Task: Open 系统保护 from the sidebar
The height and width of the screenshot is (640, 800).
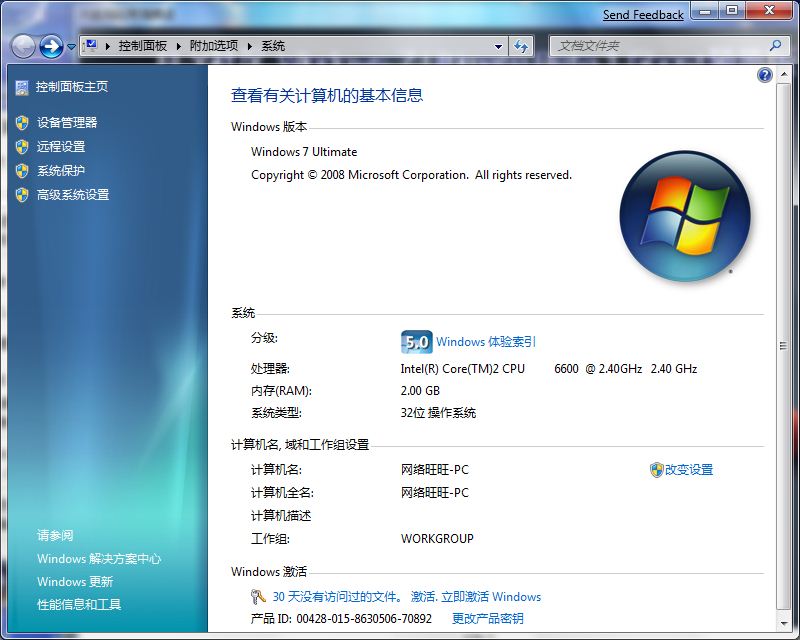Action: tap(61, 170)
